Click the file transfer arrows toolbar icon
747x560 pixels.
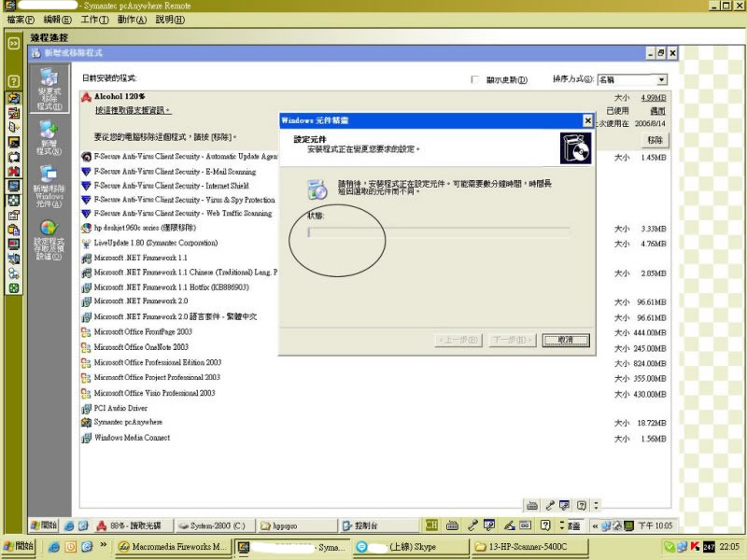(14, 98)
